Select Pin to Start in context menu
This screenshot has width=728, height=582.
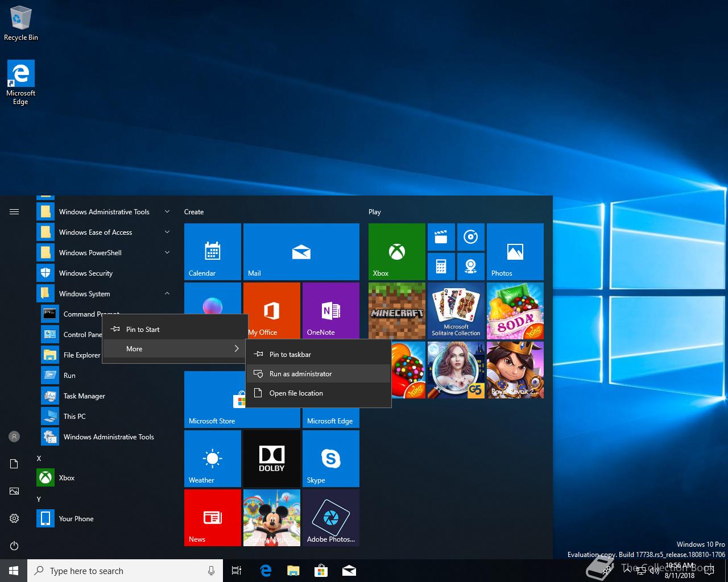(x=175, y=330)
